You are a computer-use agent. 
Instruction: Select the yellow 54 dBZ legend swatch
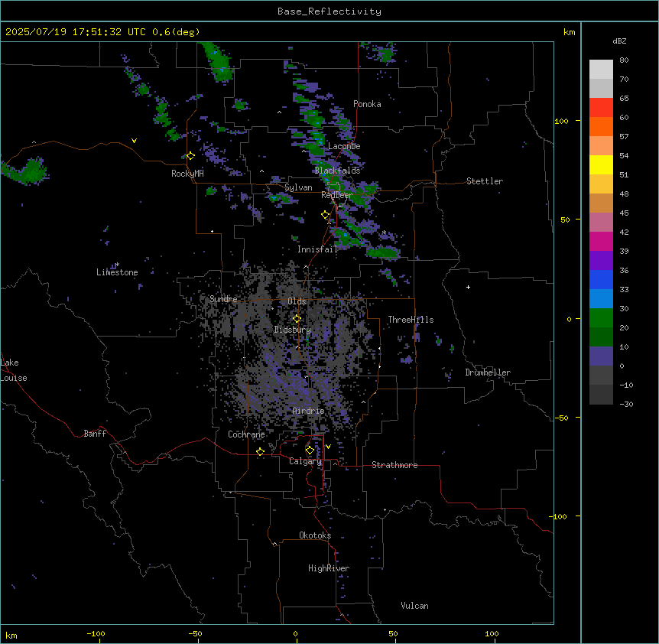click(x=601, y=164)
